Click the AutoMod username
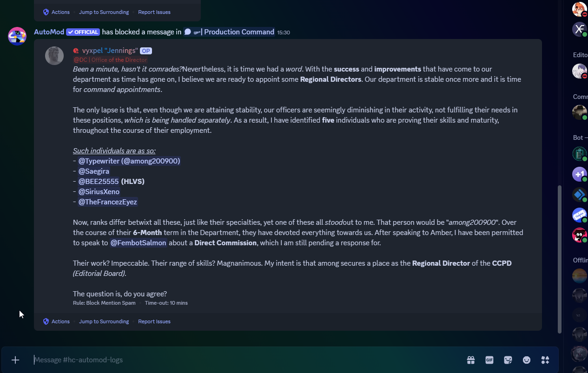 tap(48, 32)
